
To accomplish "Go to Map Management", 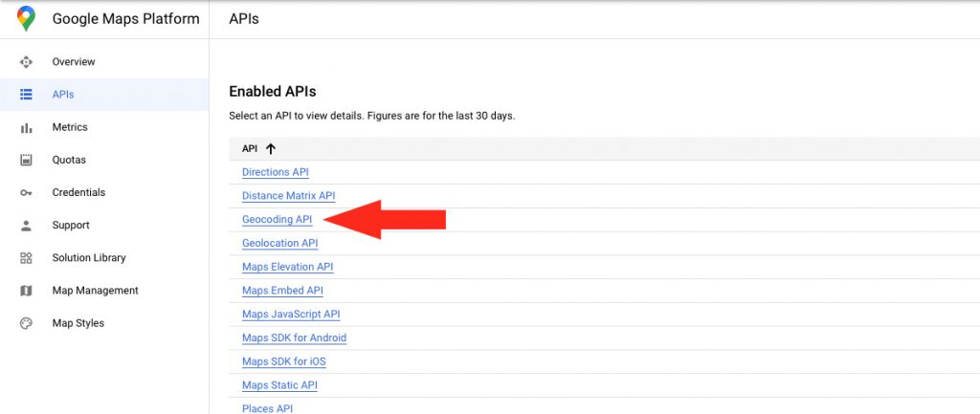I will pyautogui.click(x=95, y=291).
